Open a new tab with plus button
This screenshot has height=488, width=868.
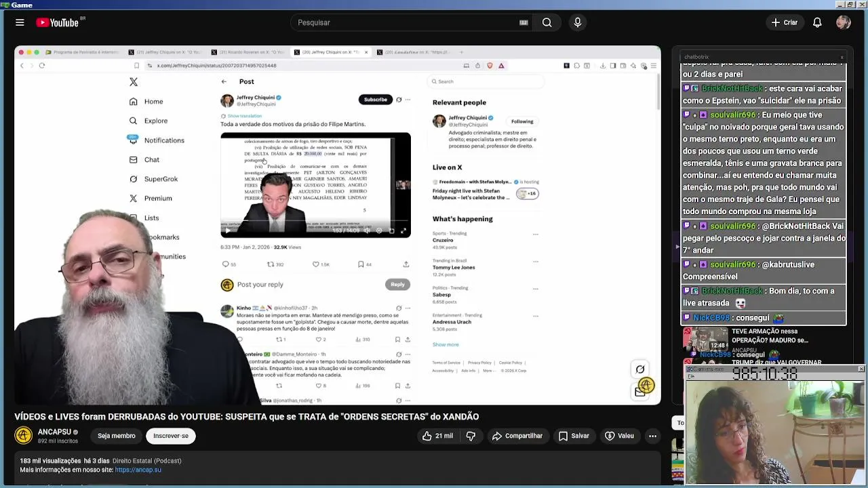tap(461, 52)
